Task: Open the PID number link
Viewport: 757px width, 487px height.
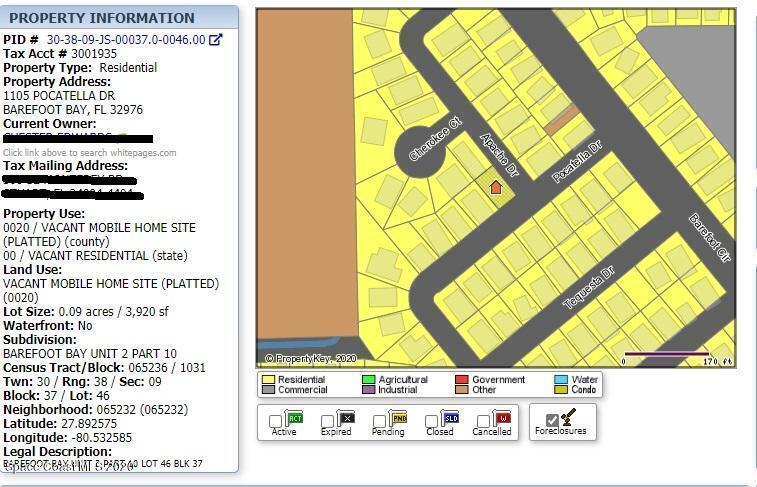Action: [x=125, y=40]
